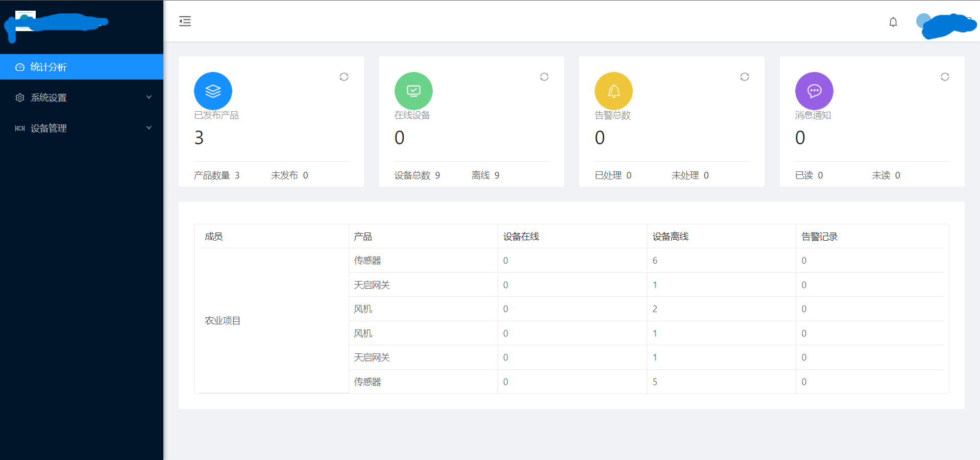Image resolution: width=980 pixels, height=460 pixels.
Task: Click the 已发布产品 title
Action: [x=216, y=115]
